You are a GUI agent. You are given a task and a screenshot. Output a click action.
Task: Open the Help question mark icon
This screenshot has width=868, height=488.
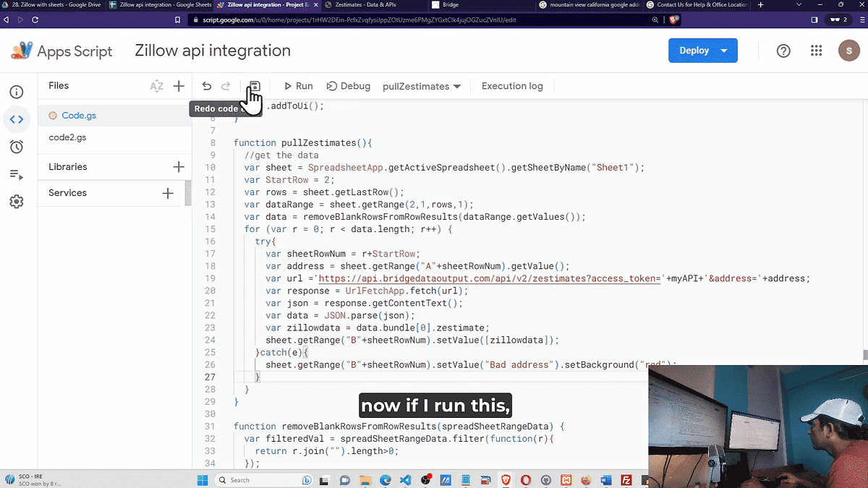[783, 51]
